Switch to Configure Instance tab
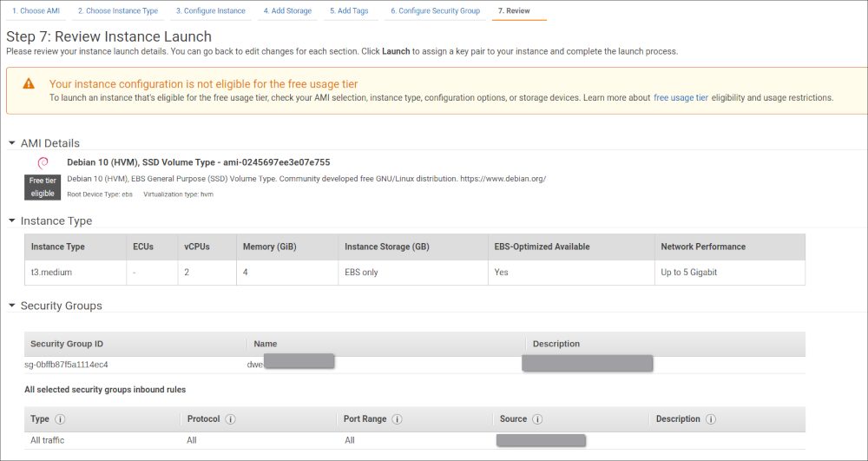 pos(211,10)
